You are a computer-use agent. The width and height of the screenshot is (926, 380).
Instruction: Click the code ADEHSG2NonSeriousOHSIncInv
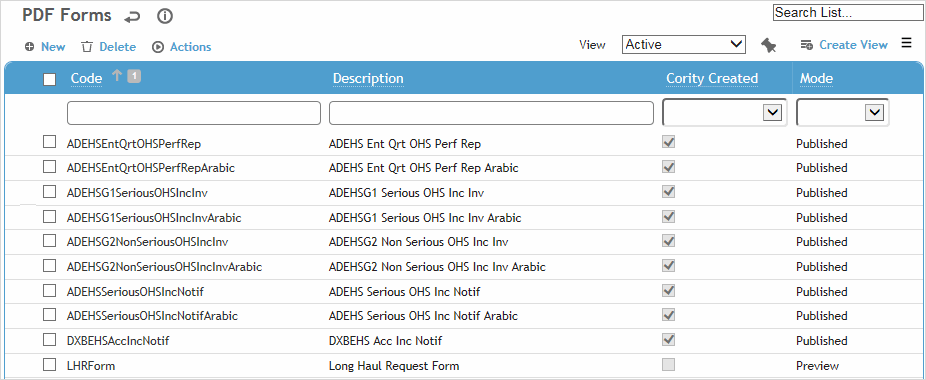148,242
